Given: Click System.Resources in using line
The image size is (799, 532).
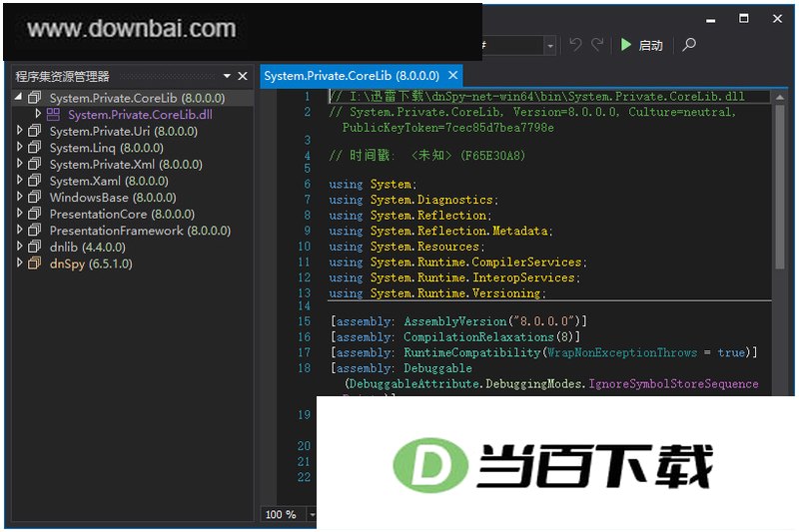Looking at the screenshot, I should [424, 247].
